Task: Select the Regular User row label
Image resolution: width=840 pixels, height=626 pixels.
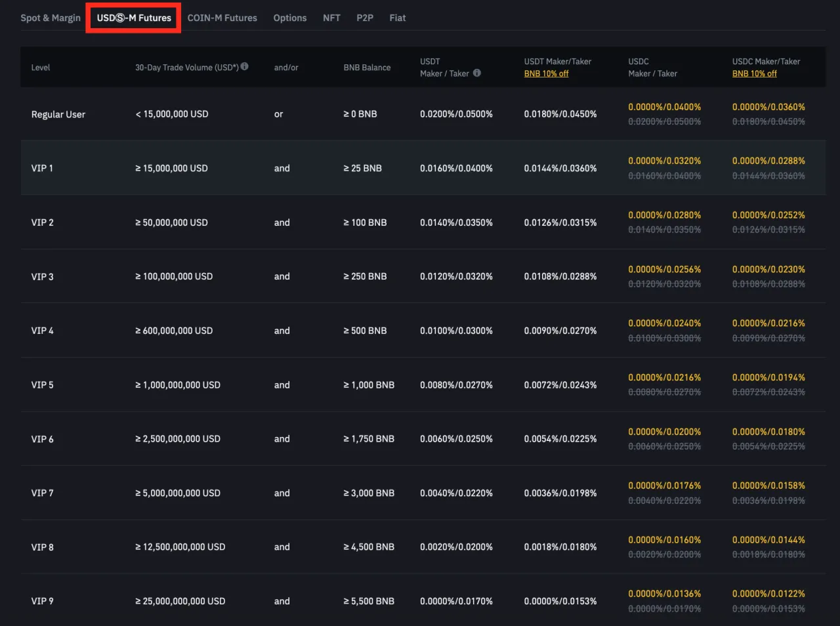Action: [x=58, y=114]
